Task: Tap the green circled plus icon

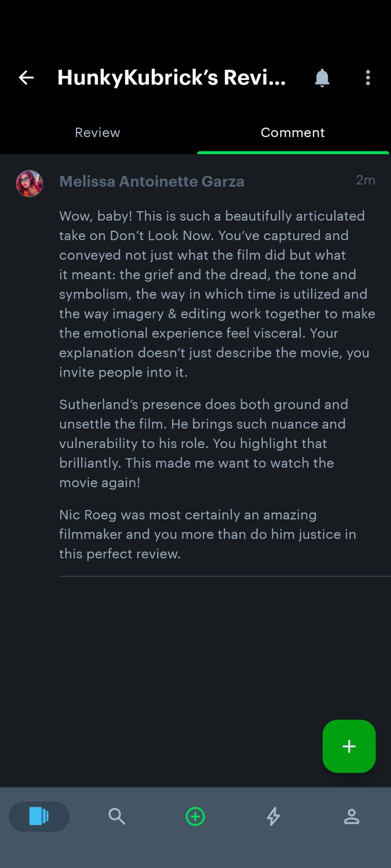Action: (195, 816)
